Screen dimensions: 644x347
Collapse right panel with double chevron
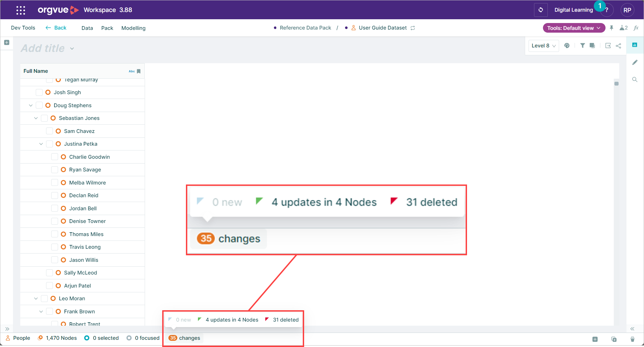[x=632, y=329]
